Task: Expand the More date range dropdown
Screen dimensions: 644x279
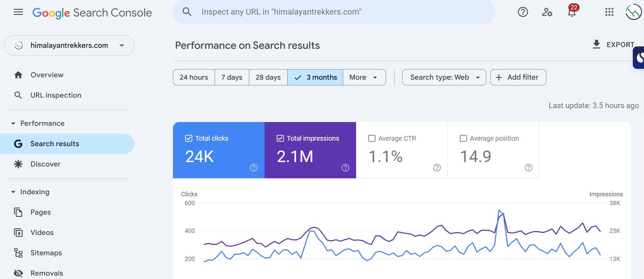Action: [x=364, y=77]
